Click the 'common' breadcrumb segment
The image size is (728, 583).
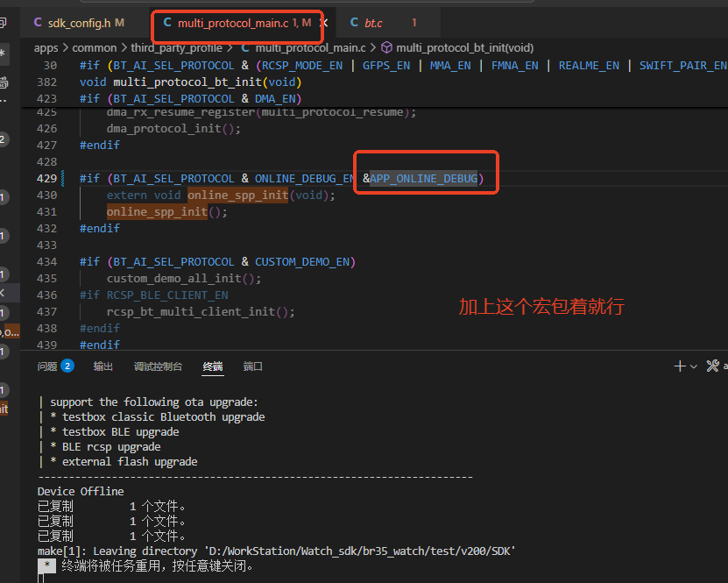pos(95,48)
